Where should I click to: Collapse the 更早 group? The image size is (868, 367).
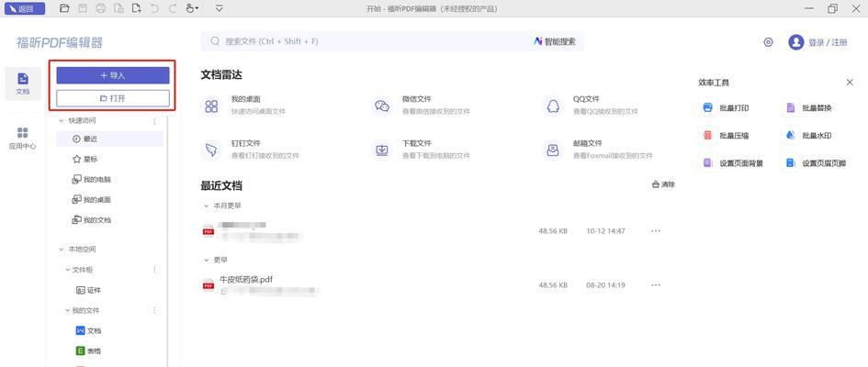(x=207, y=260)
